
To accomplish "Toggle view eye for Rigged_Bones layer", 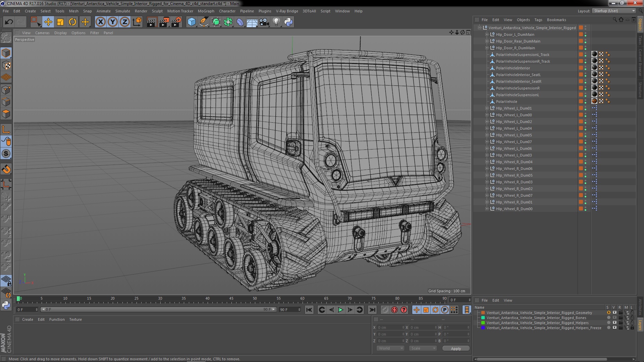I will pyautogui.click(x=614, y=318).
